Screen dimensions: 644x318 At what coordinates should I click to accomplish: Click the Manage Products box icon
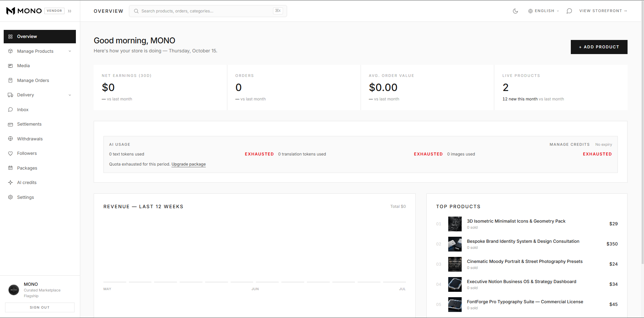point(10,51)
